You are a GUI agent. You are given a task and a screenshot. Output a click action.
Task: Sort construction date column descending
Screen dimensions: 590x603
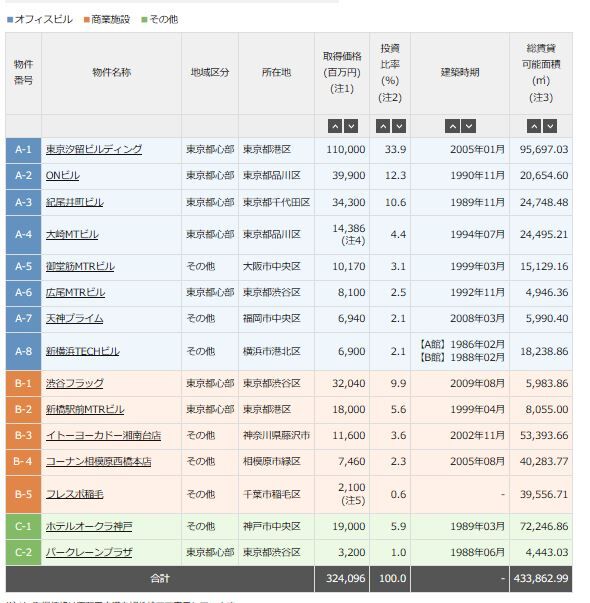[468, 126]
